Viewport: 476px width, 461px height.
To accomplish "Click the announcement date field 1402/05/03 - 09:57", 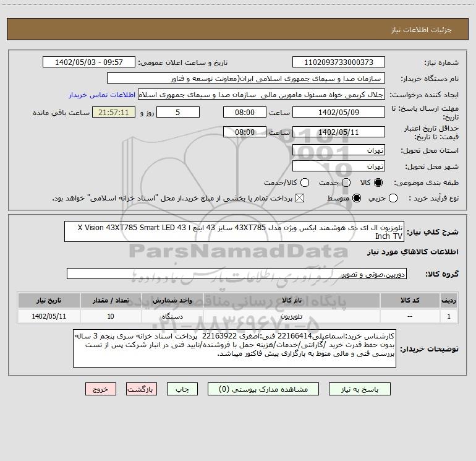I will [x=89, y=62].
